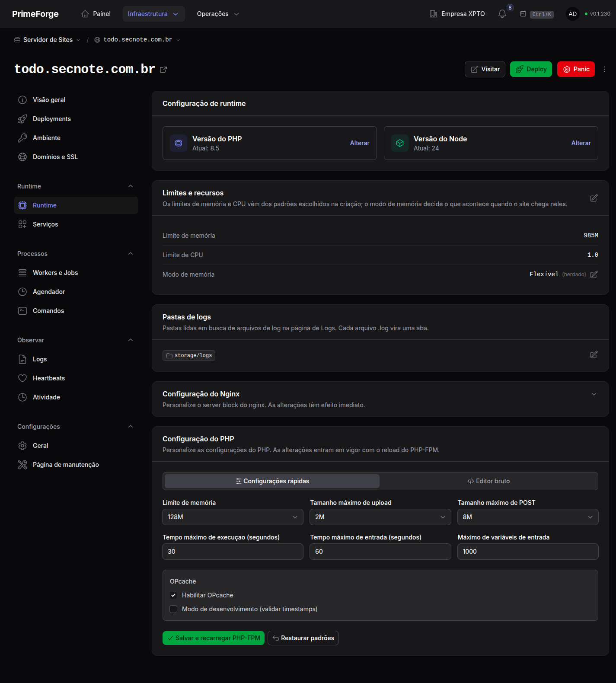Click the home icon beside Painel
The width and height of the screenshot is (616, 683).
85,14
